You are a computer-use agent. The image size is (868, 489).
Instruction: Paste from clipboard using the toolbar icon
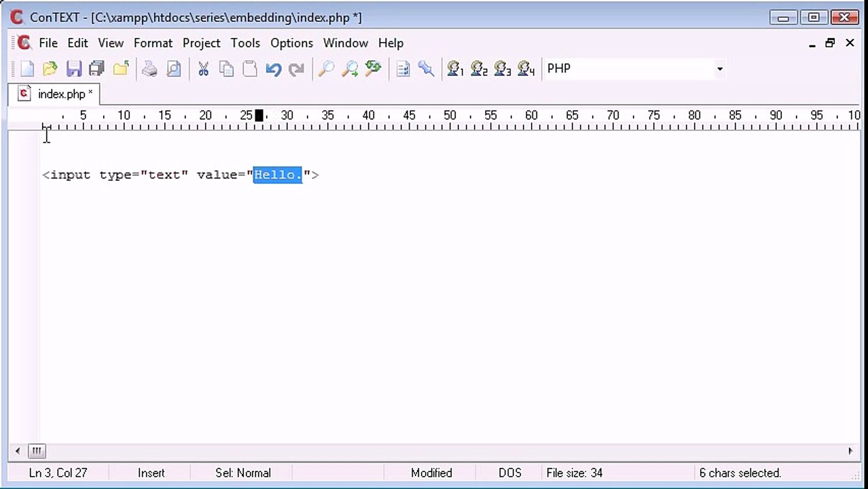[250, 69]
